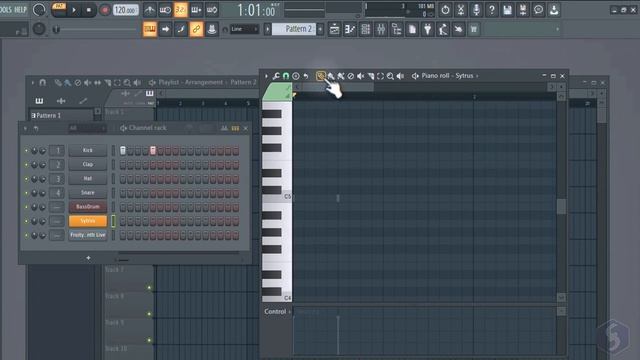Toggle the channel rack graph editor icon
Screen dimensions: 640x360
click(224, 128)
